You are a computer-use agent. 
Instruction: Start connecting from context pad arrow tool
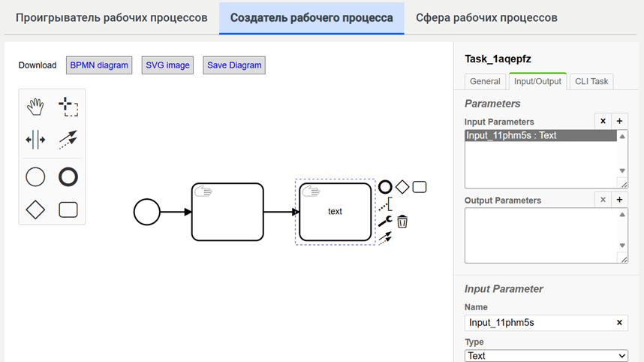(385, 239)
